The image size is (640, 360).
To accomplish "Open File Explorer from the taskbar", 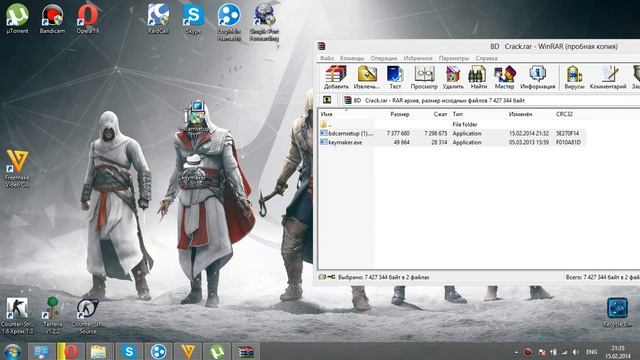I will (98, 351).
